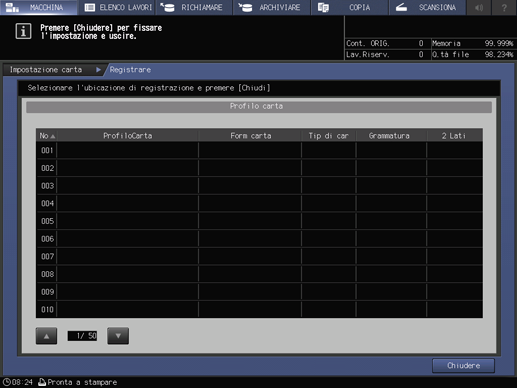Click the Tip di car column header
The height and width of the screenshot is (388, 517).
(329, 136)
